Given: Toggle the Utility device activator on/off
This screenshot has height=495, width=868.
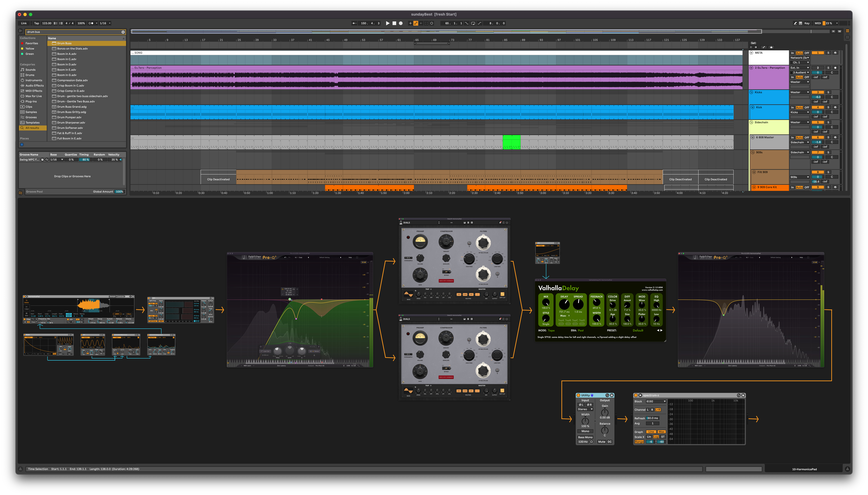Looking at the screenshot, I should [x=578, y=395].
